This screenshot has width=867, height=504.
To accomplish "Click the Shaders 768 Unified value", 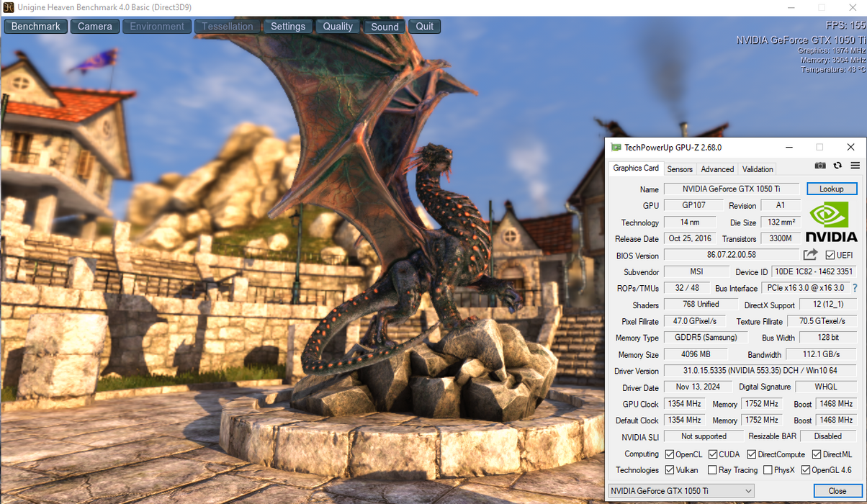I will (x=701, y=304).
